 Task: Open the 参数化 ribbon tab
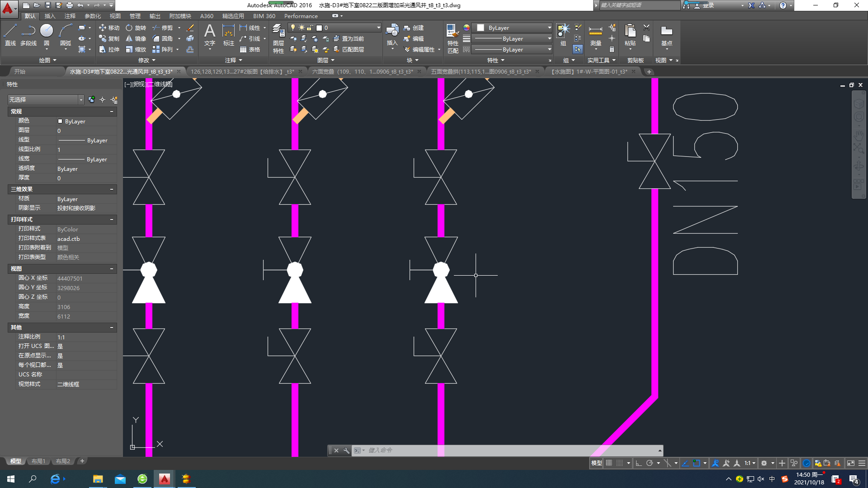[x=93, y=16]
